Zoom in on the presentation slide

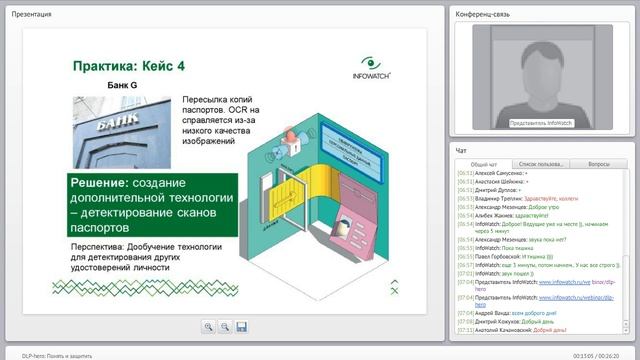[x=209, y=327]
